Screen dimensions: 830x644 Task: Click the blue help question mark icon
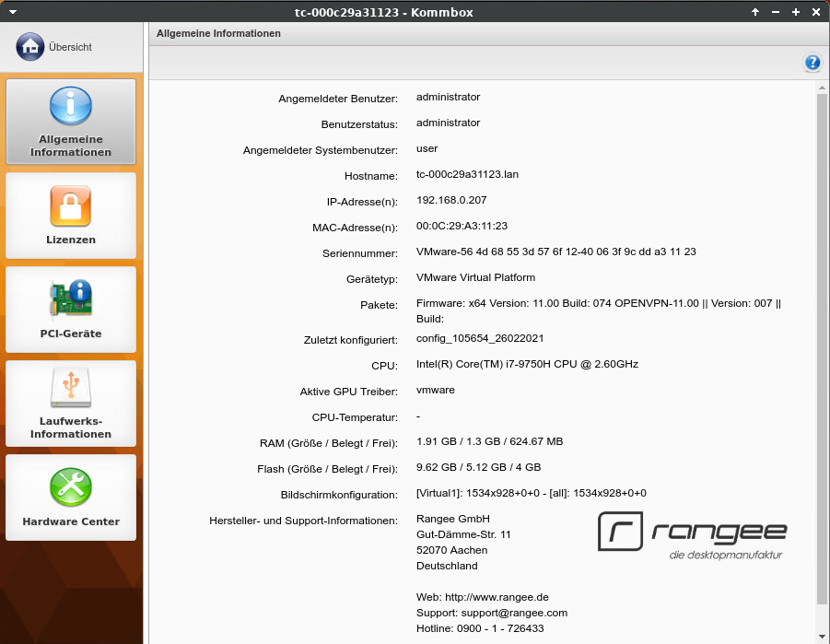[x=812, y=63]
